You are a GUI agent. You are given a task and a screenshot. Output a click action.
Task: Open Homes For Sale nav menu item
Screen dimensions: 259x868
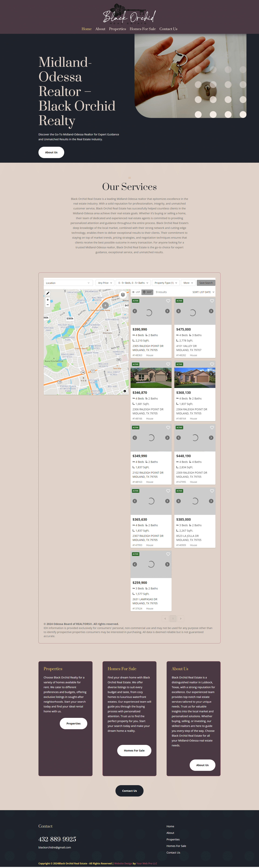tap(143, 29)
